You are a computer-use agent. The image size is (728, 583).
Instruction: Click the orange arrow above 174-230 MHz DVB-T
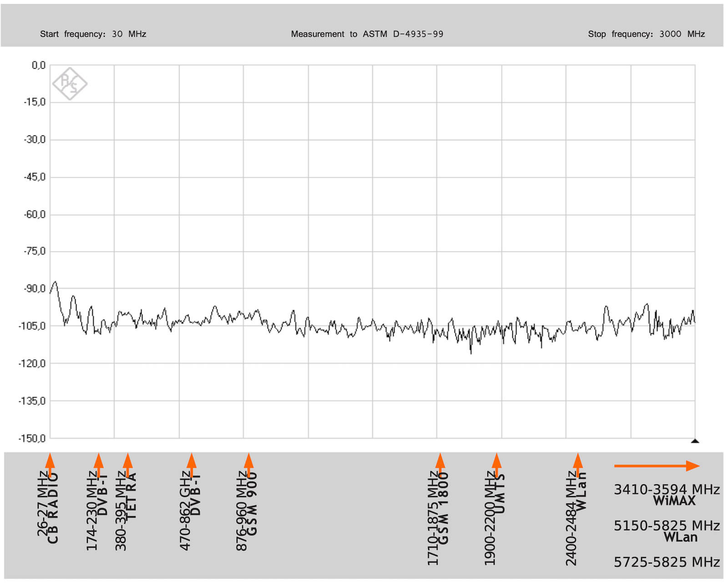99,464
